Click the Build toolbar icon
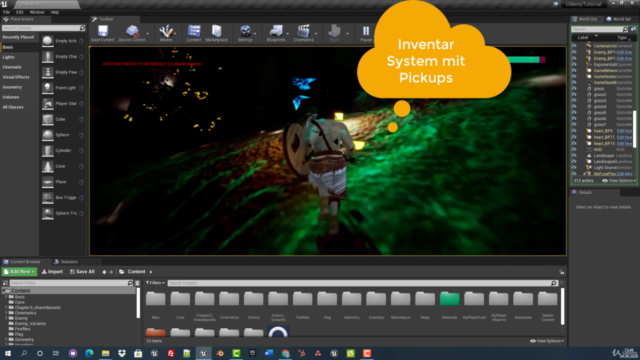The width and height of the screenshot is (640, 360). coord(334,31)
